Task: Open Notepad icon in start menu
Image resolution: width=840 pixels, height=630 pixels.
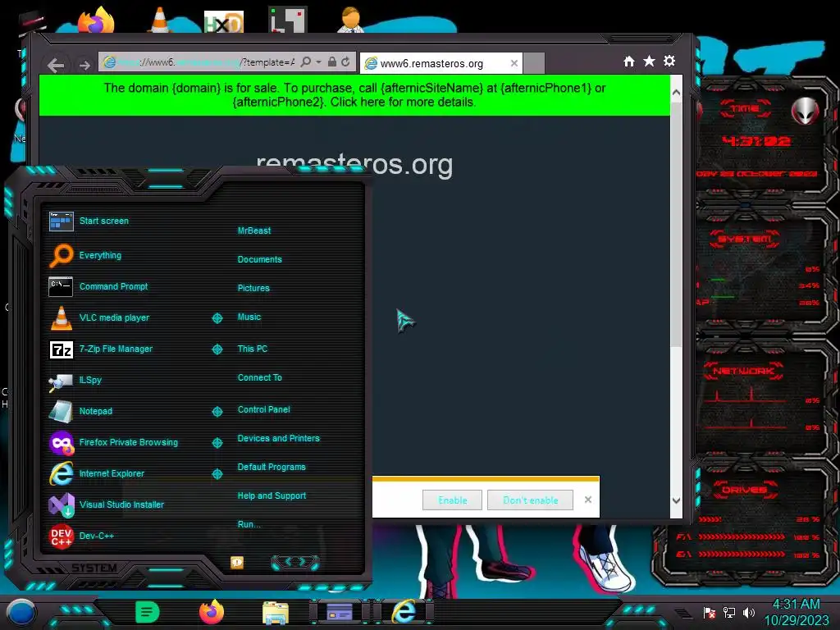Action: (x=61, y=412)
